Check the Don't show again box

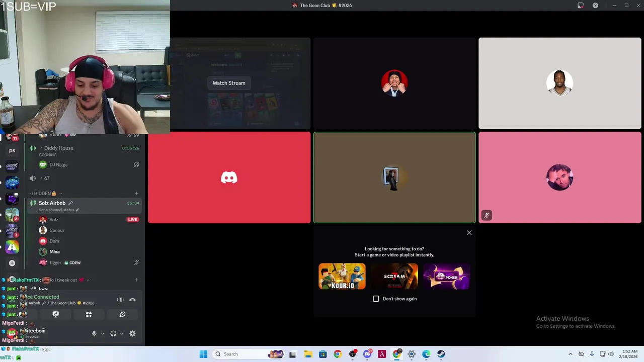[376, 299]
